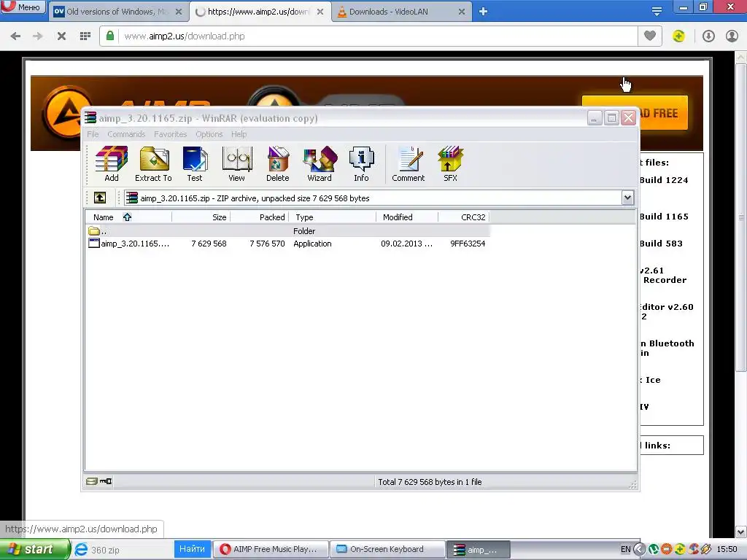Click the Delete toolbar icon
747x560 pixels.
(278, 164)
